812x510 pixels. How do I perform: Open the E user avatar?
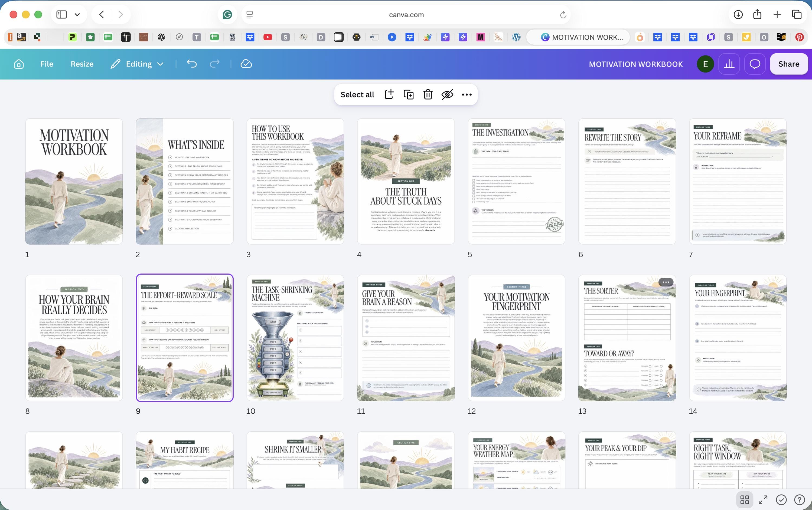pyautogui.click(x=705, y=64)
